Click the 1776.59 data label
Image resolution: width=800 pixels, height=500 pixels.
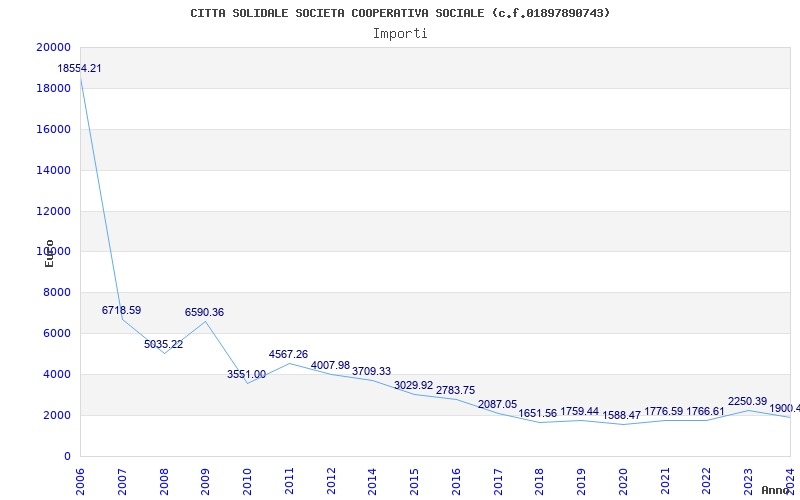pos(663,411)
